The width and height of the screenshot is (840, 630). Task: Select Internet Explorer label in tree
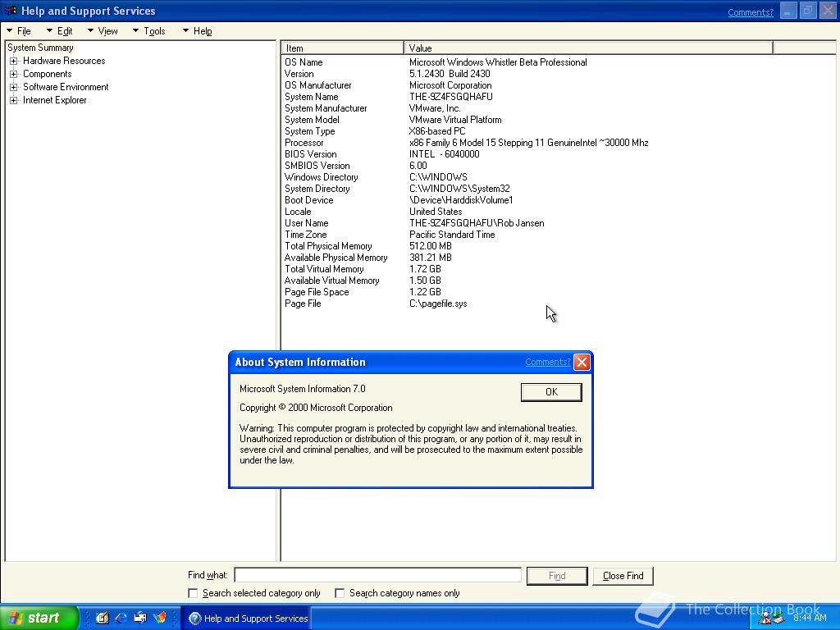[54, 100]
